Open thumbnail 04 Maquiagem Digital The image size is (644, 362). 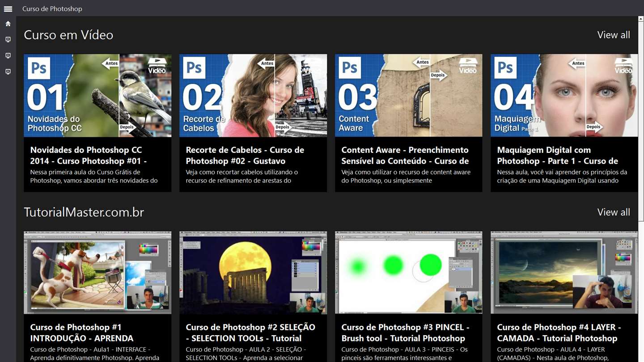(564, 96)
